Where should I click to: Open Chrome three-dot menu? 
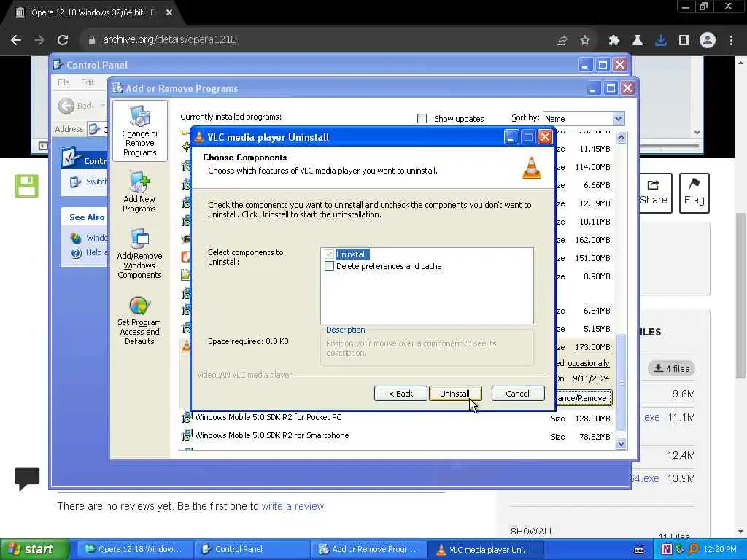coord(731,40)
